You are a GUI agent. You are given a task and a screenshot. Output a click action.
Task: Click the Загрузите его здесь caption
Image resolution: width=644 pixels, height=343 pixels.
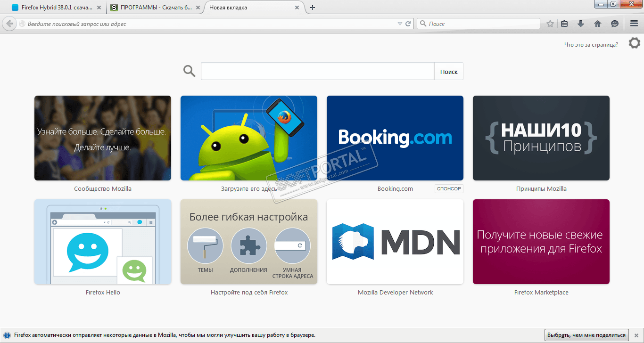[249, 189]
